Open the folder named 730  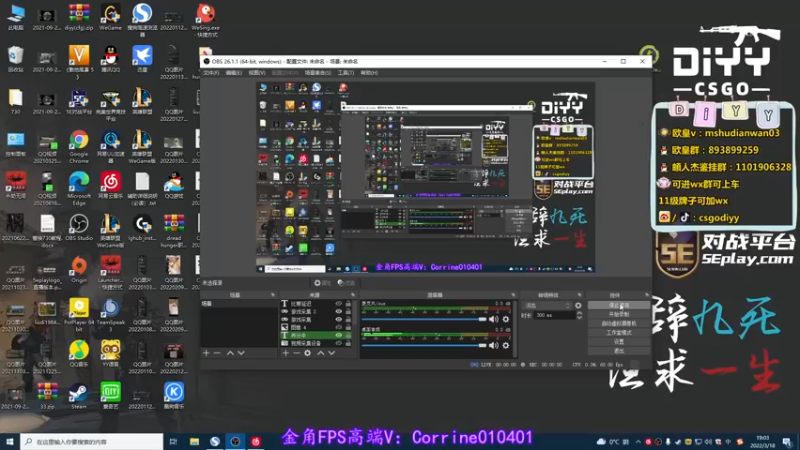point(15,101)
